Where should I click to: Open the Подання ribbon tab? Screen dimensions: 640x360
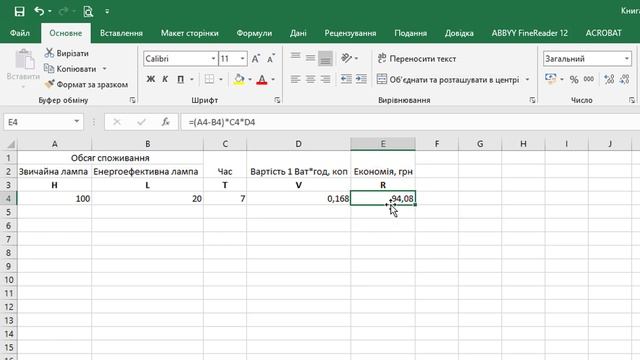point(410,33)
